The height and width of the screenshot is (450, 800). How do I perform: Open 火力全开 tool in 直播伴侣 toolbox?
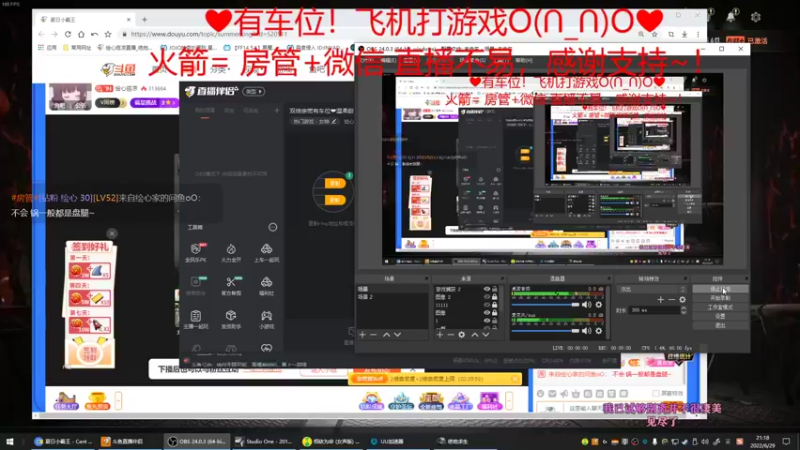tap(231, 253)
